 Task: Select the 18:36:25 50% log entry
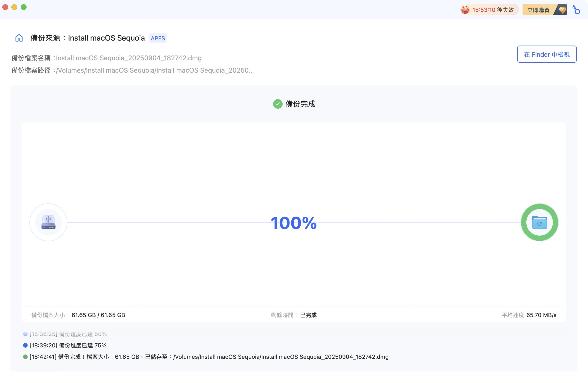tap(65, 334)
